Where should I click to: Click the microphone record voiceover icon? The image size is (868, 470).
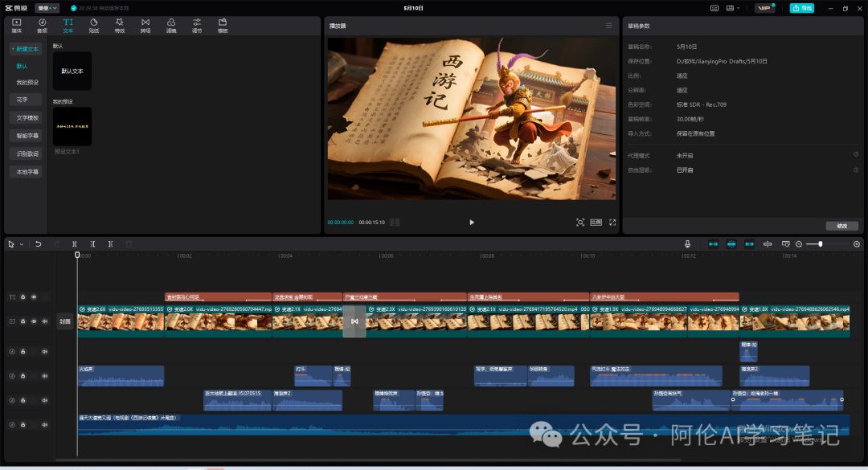(x=687, y=244)
